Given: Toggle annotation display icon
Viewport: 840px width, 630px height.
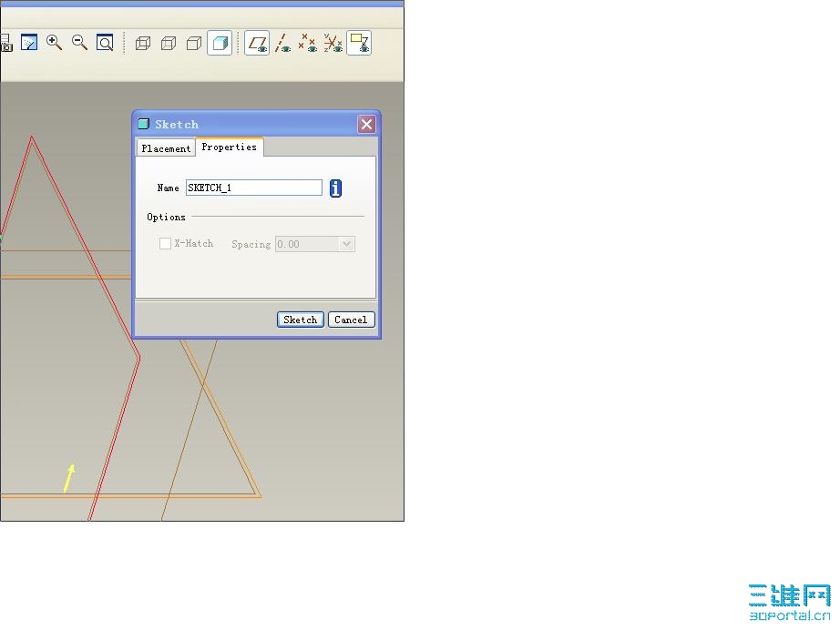Looking at the screenshot, I should click(x=359, y=43).
